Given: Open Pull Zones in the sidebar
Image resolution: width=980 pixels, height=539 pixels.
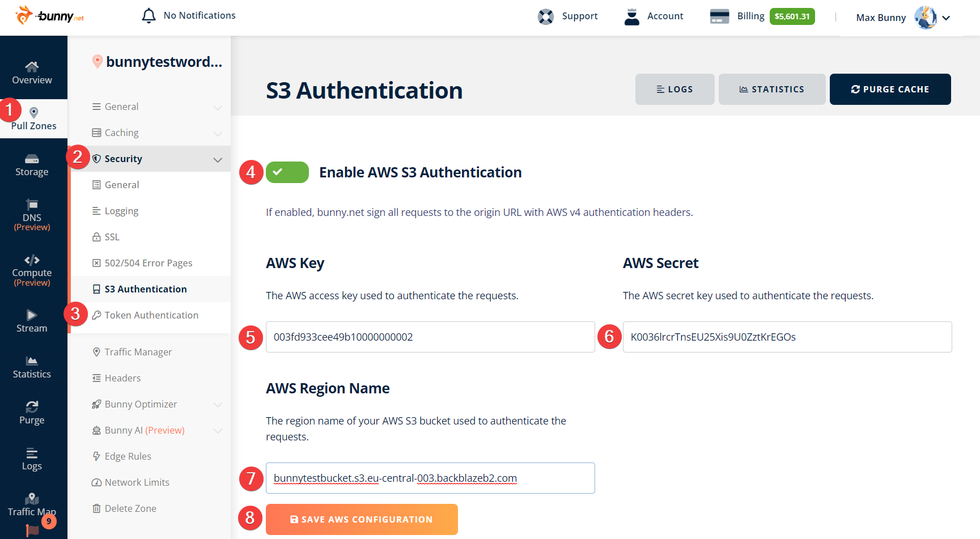Looking at the screenshot, I should 33,119.
